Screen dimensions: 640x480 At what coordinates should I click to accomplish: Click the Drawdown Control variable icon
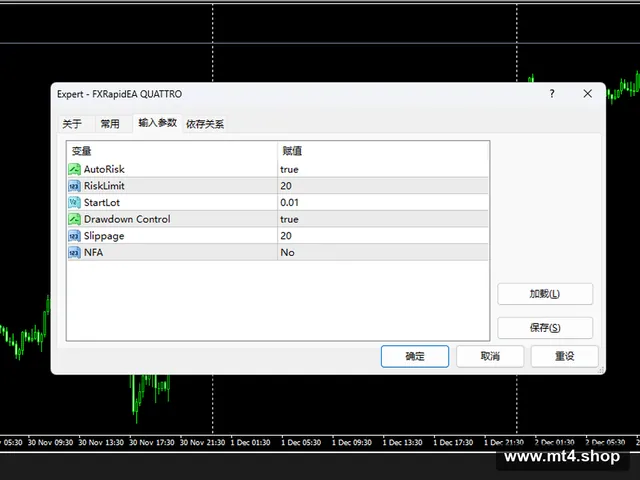[74, 219]
